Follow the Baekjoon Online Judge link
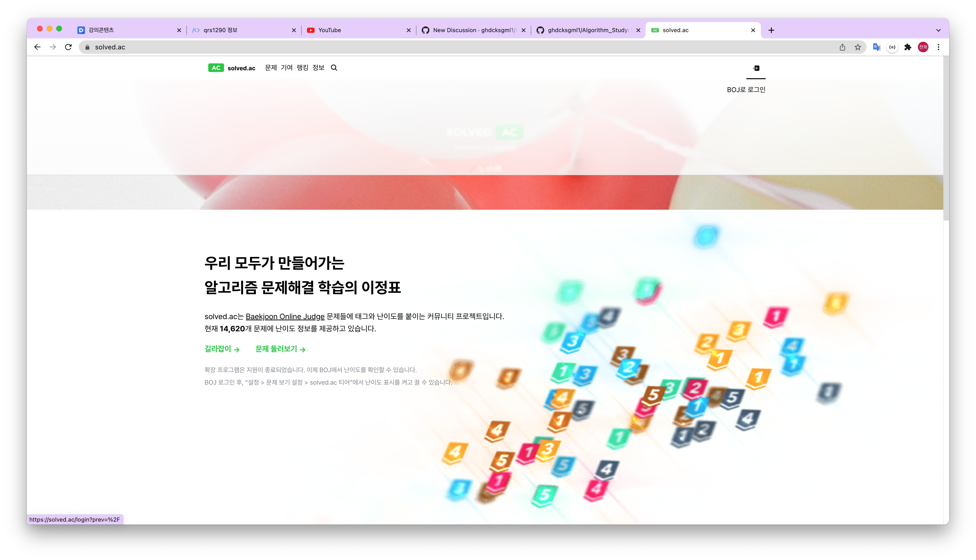The height and width of the screenshot is (560, 976). pyautogui.click(x=285, y=316)
